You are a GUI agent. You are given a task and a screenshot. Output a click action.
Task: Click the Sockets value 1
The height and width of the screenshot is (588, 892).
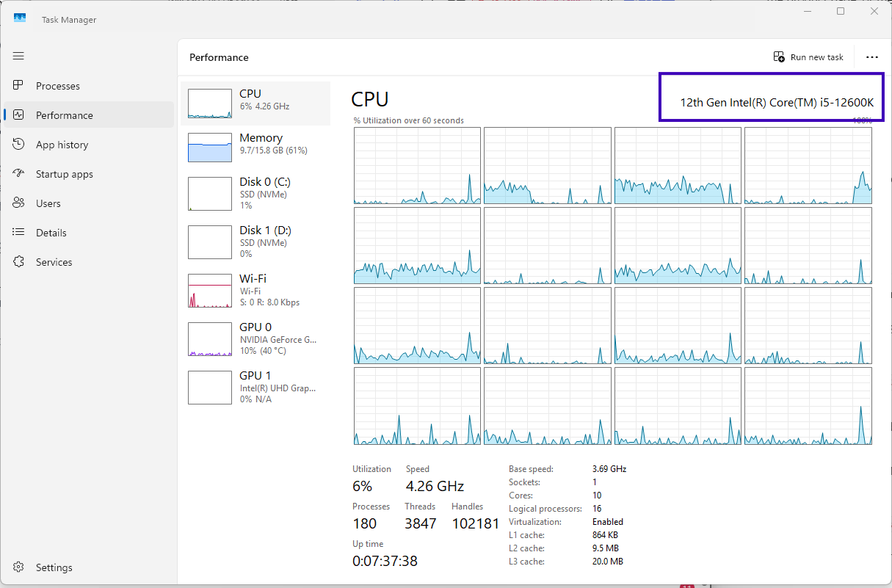pos(595,482)
